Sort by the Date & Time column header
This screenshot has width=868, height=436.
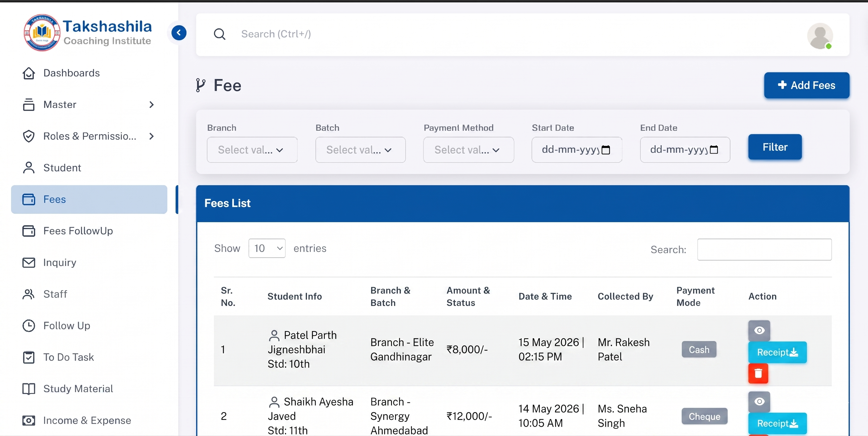[x=545, y=296]
